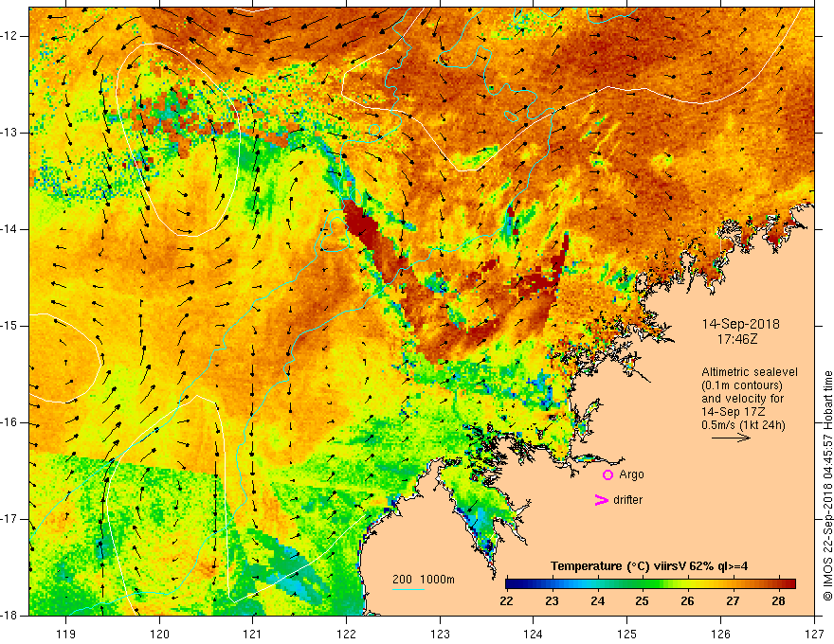This screenshot has height=644, width=834.
Task: Click the '14-Sep-2018' date text
Action: coord(741,324)
